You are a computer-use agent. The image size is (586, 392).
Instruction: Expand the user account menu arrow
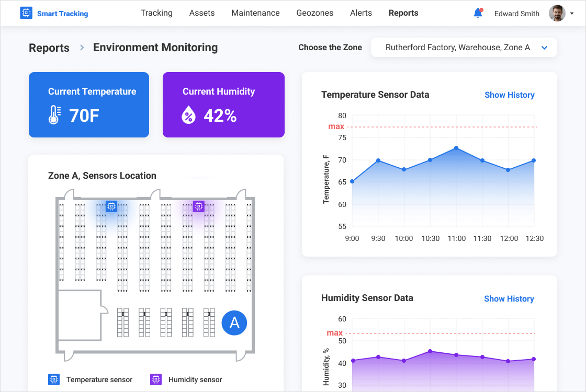click(572, 14)
